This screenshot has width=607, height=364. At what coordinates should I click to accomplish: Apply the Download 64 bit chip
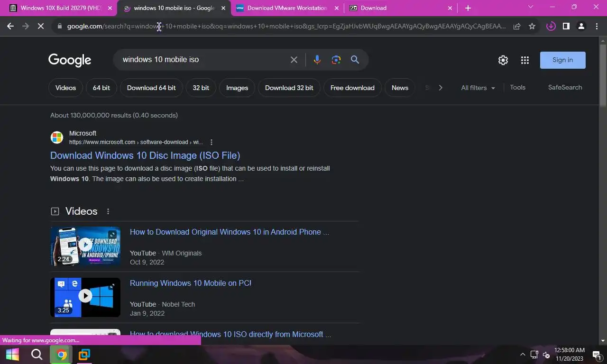coord(151,88)
